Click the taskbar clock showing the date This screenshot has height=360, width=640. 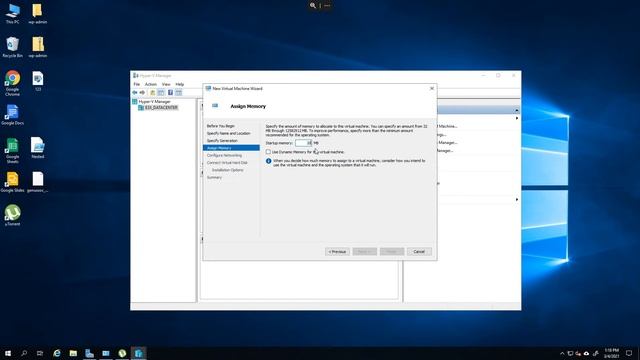tap(611, 353)
